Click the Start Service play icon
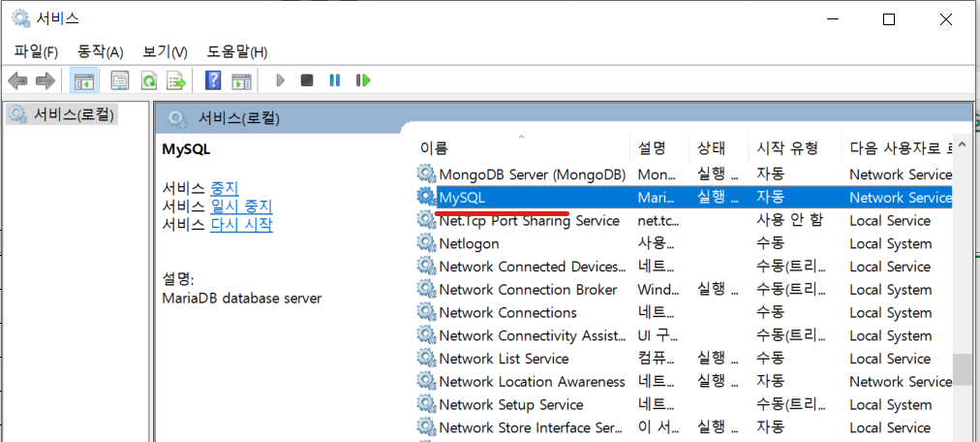The image size is (980, 442). point(281,80)
